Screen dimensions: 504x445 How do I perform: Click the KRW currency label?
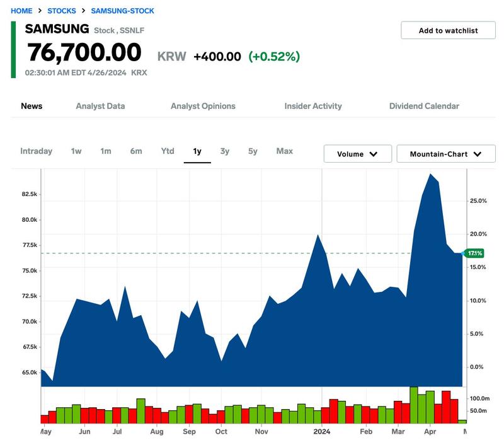coord(171,57)
